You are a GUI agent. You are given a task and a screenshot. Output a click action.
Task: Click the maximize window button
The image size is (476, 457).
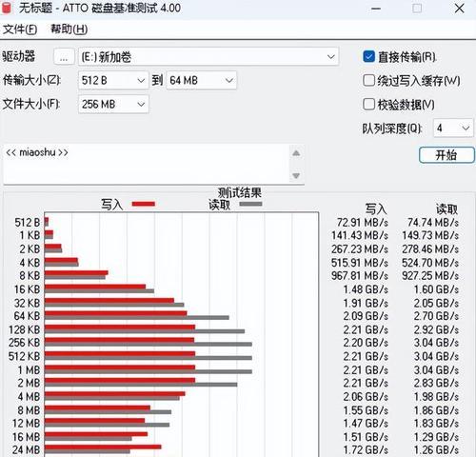coord(417,9)
